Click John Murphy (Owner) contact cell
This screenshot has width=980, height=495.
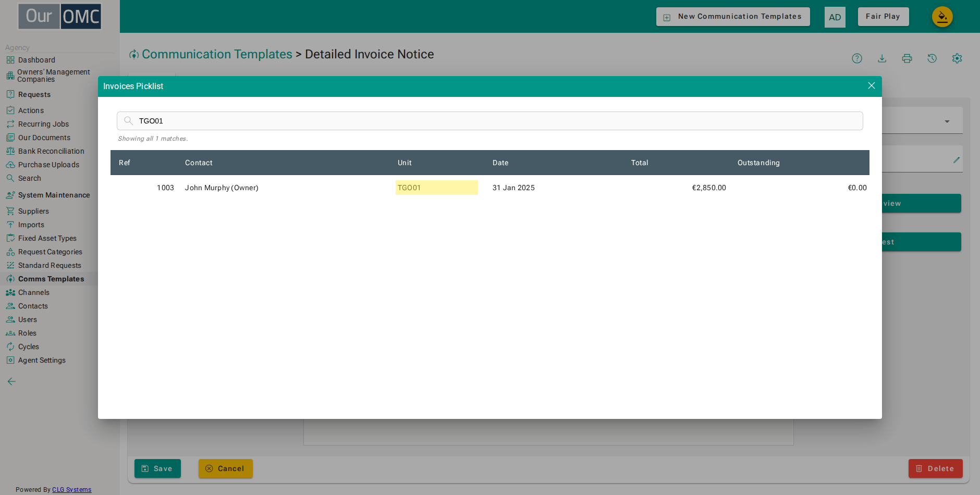tap(222, 188)
